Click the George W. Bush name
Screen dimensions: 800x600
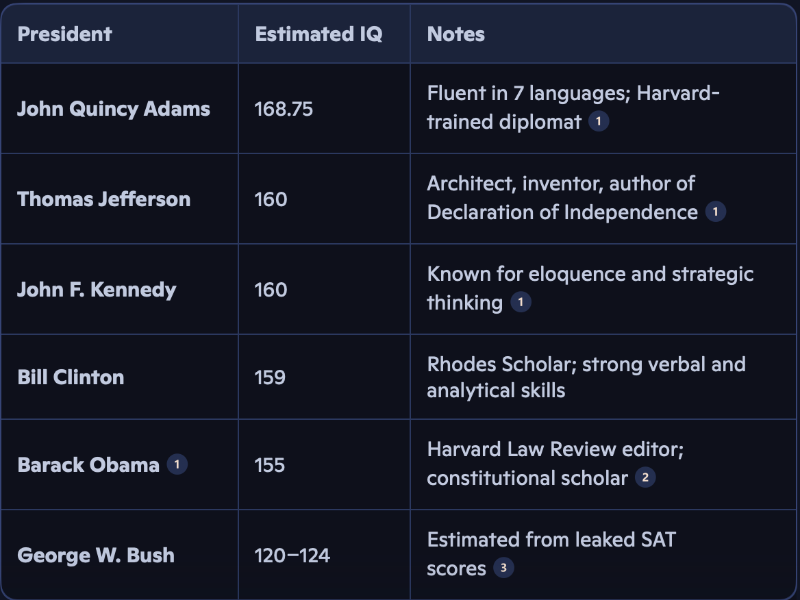(95, 555)
